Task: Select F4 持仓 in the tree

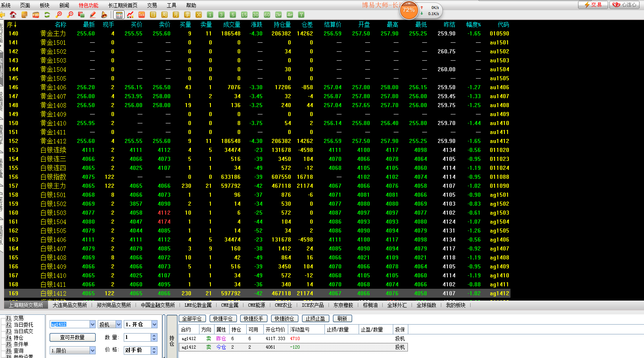Action: pos(15,338)
